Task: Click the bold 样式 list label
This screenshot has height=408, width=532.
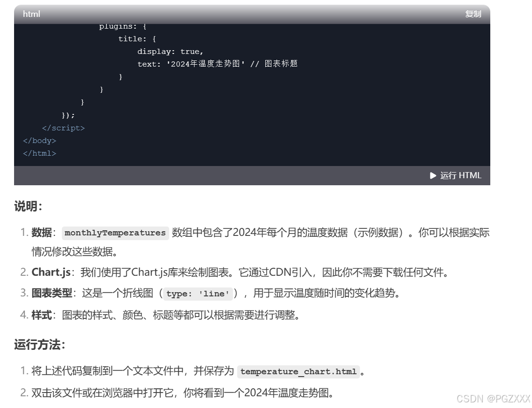Action: click(41, 315)
